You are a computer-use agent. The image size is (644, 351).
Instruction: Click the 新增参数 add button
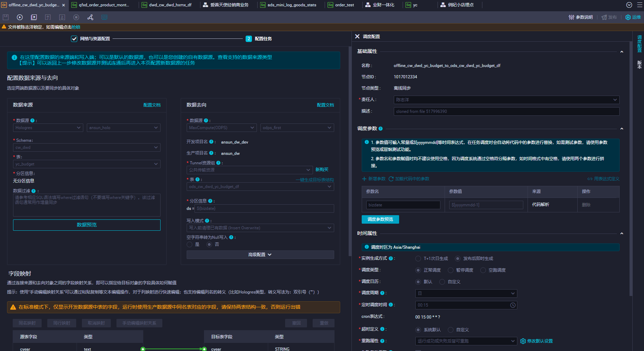pyautogui.click(x=374, y=179)
